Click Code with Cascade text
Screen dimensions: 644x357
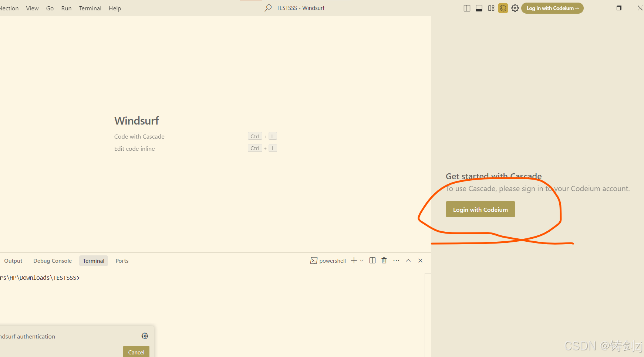pyautogui.click(x=139, y=137)
